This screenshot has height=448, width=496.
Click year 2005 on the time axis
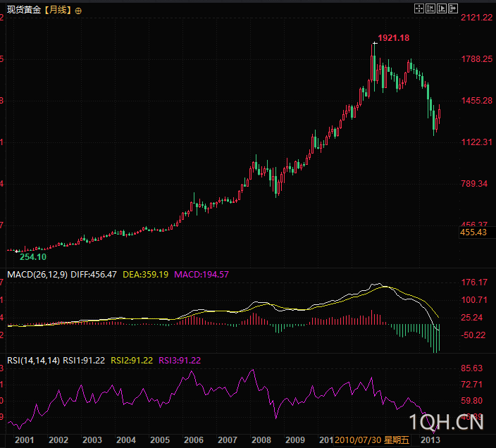(160, 440)
